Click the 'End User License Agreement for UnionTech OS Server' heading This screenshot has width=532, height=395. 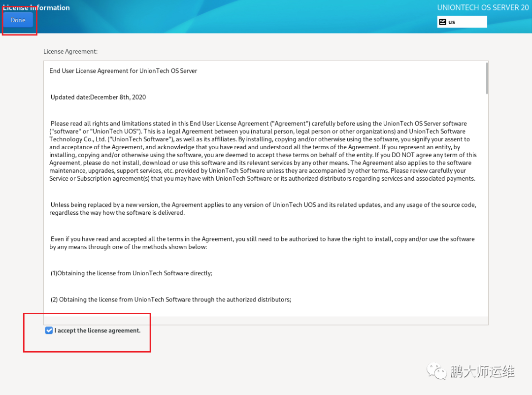point(123,70)
